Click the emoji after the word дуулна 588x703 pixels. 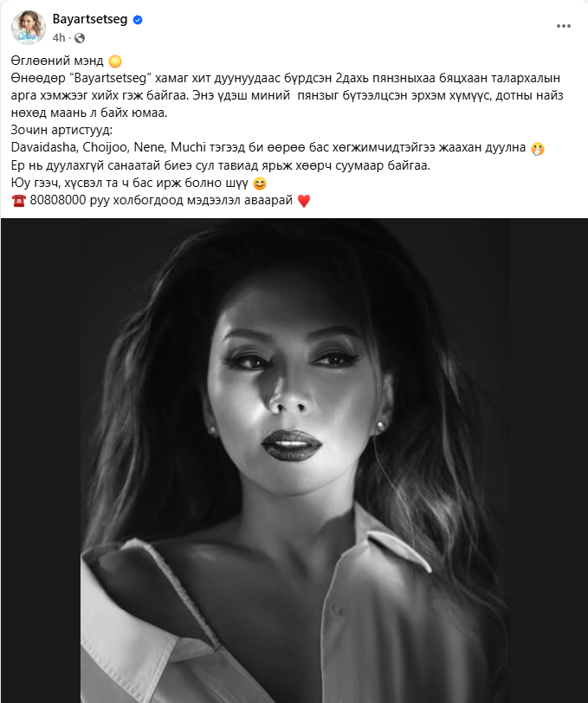pos(537,148)
